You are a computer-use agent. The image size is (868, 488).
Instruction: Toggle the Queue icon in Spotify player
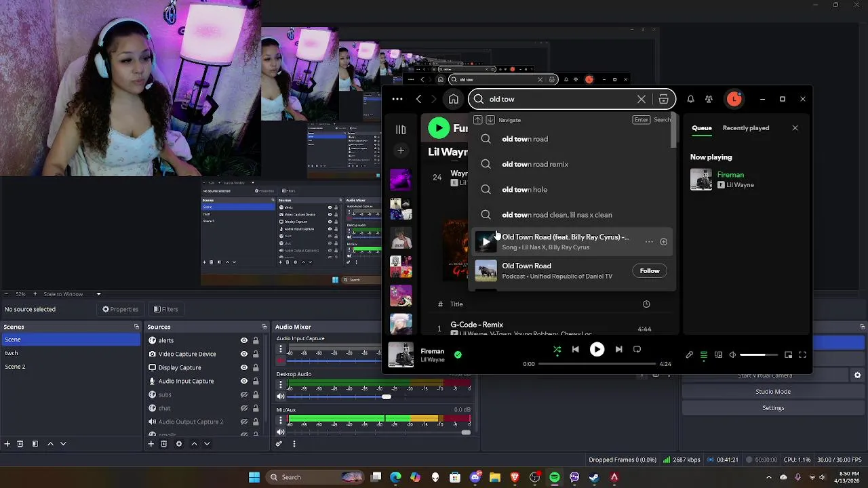(704, 355)
